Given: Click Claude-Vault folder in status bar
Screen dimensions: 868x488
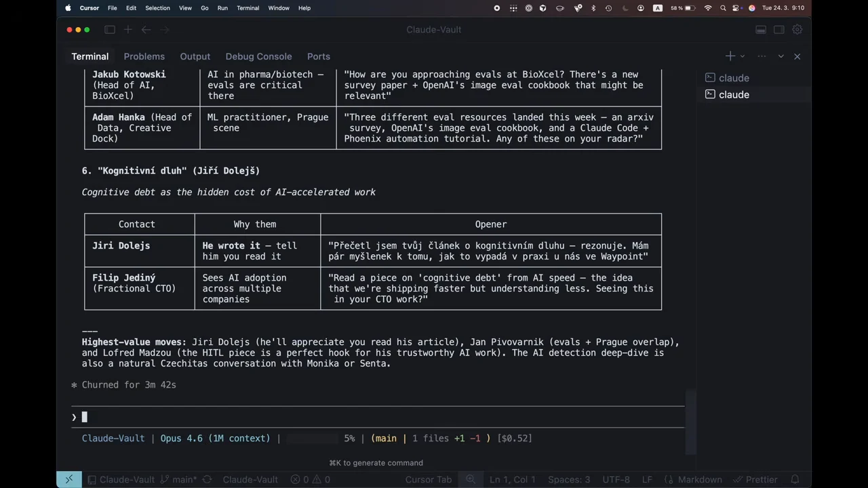Looking at the screenshot, I should click(x=121, y=479).
